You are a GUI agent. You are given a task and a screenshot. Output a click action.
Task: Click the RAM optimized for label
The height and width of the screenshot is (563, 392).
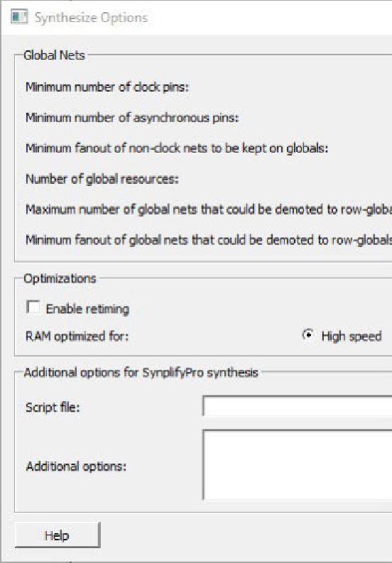pyautogui.click(x=77, y=337)
